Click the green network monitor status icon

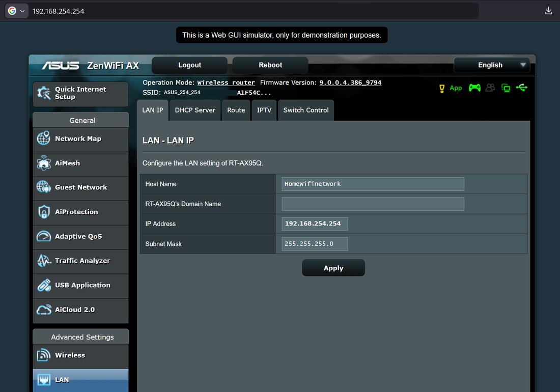click(x=506, y=88)
